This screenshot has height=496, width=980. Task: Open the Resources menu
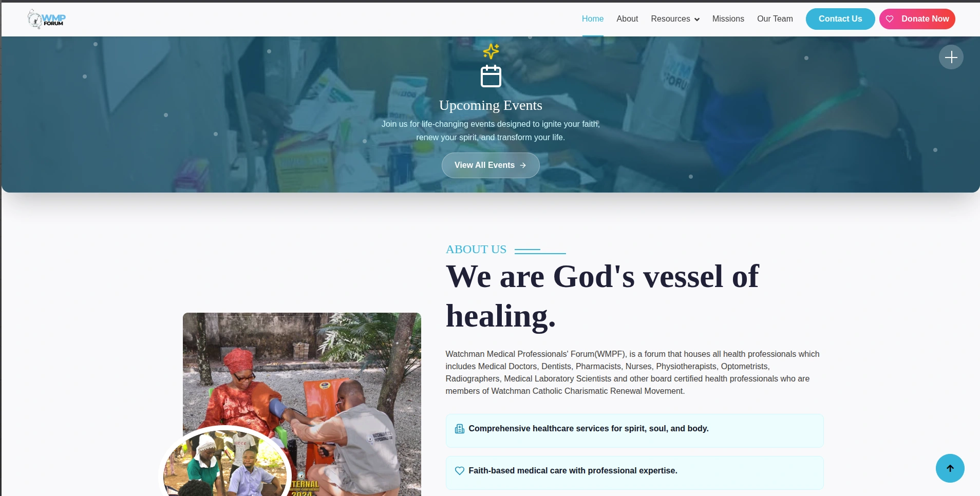(x=675, y=19)
